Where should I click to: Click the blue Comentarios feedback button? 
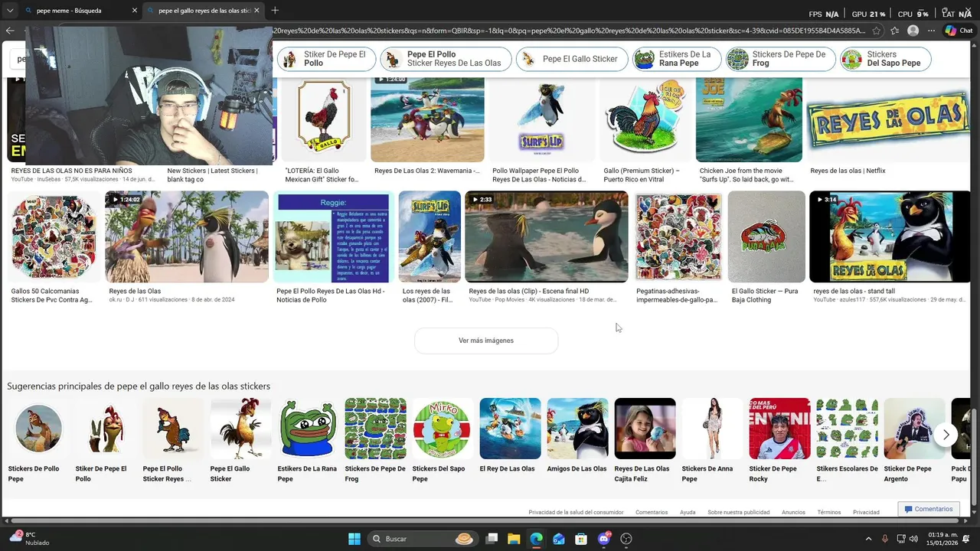[928, 509]
